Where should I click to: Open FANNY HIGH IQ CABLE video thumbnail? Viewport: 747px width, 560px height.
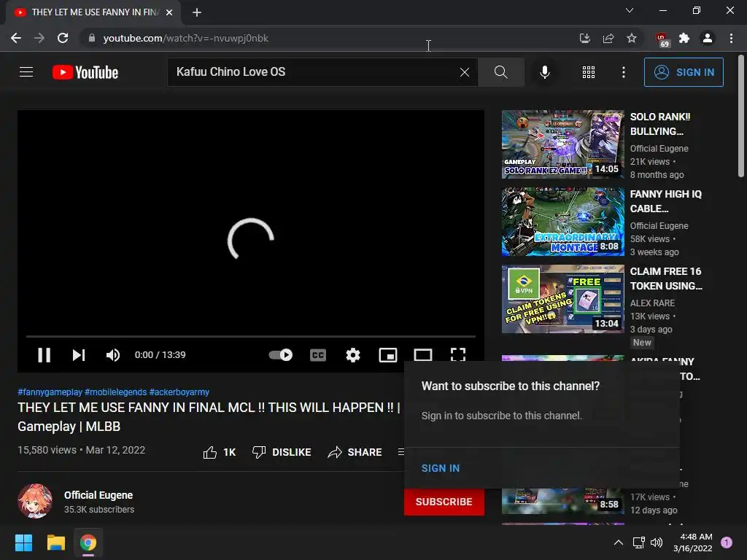point(562,222)
